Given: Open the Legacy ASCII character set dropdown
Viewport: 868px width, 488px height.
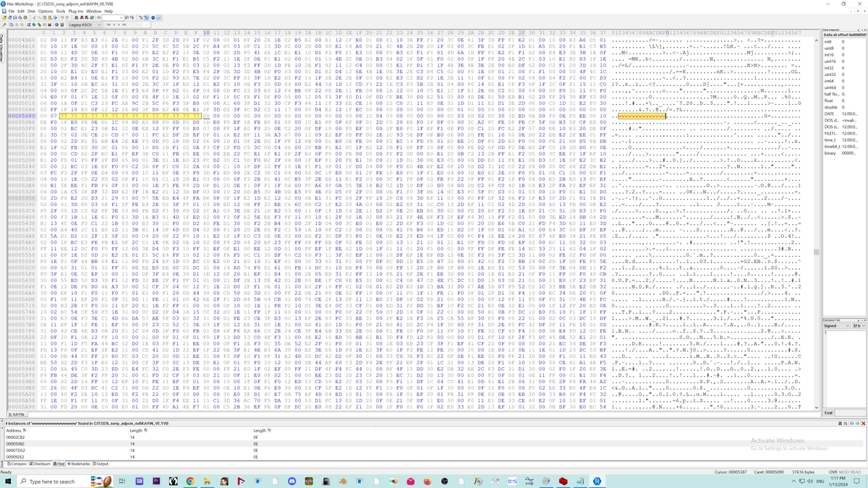Looking at the screenshot, I should coord(85,25).
